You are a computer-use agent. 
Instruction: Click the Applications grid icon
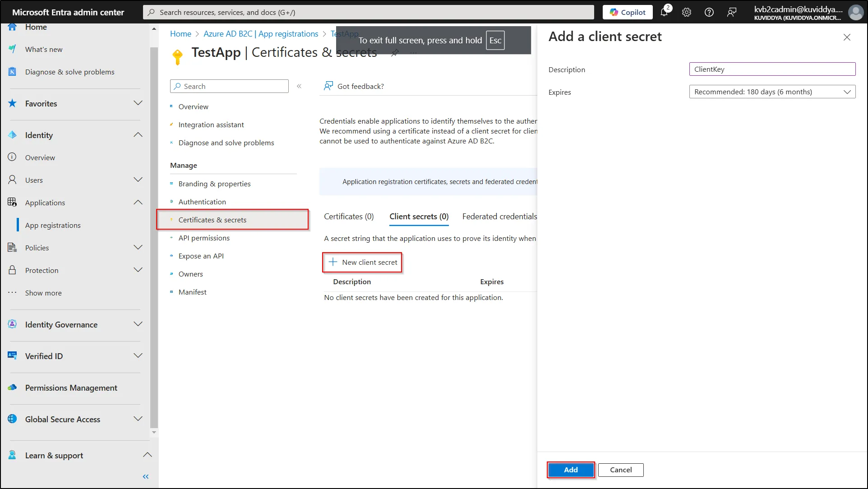coord(13,203)
